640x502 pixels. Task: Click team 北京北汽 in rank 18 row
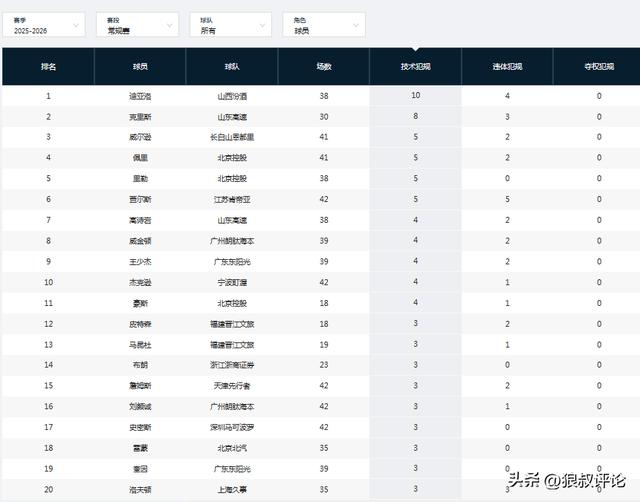[232, 448]
